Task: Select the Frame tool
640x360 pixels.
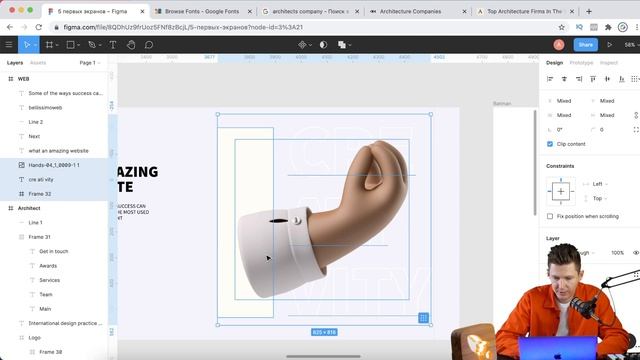Action: pyautogui.click(x=49, y=44)
